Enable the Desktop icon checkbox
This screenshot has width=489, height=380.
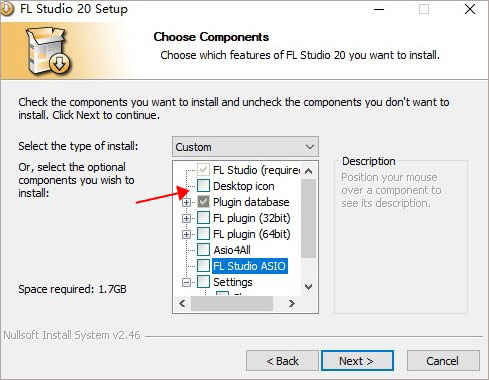pyautogui.click(x=203, y=186)
